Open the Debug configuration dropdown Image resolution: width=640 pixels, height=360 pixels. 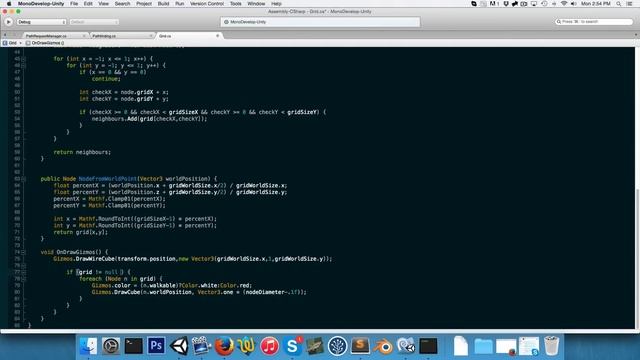click(x=41, y=22)
